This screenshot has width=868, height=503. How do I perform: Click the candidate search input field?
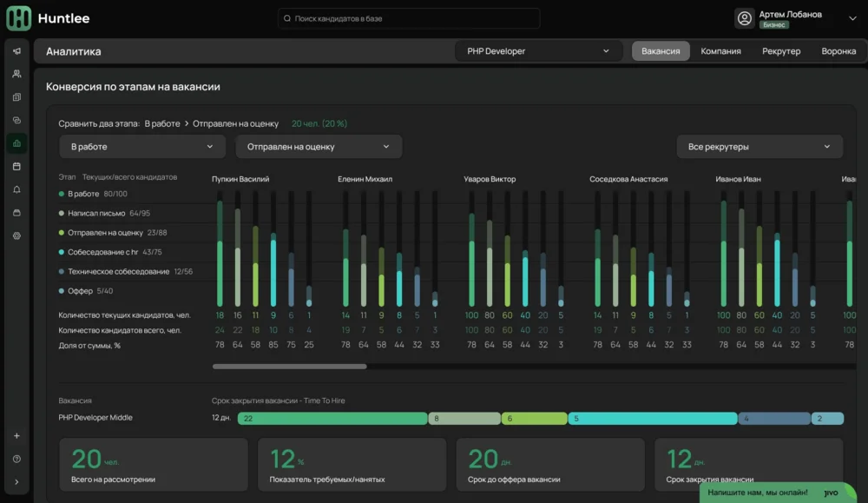tap(409, 18)
